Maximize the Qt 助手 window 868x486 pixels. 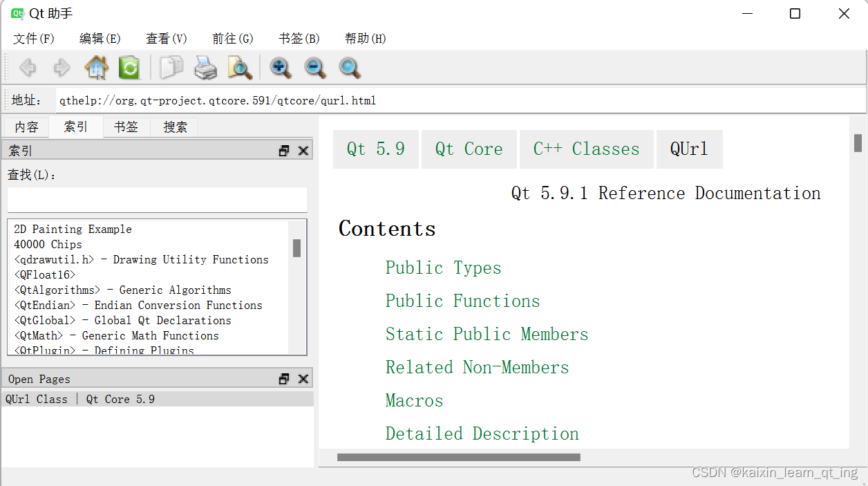[795, 14]
